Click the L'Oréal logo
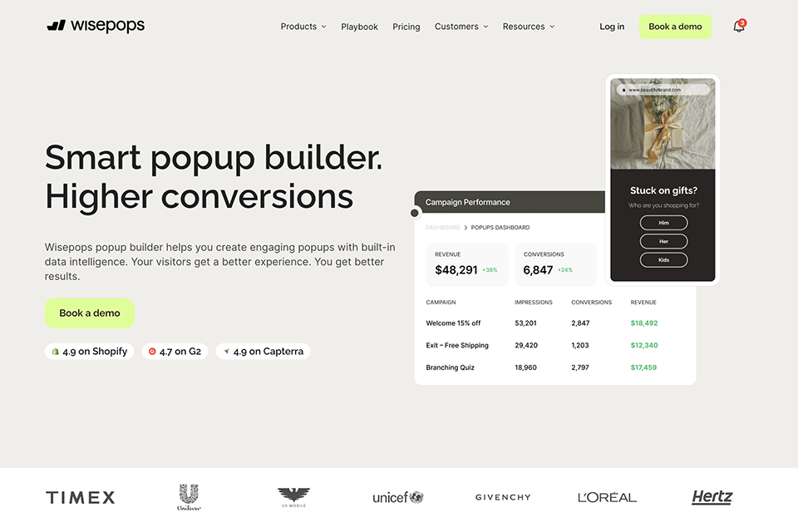Screen dimensions: 798x532 [607, 497]
